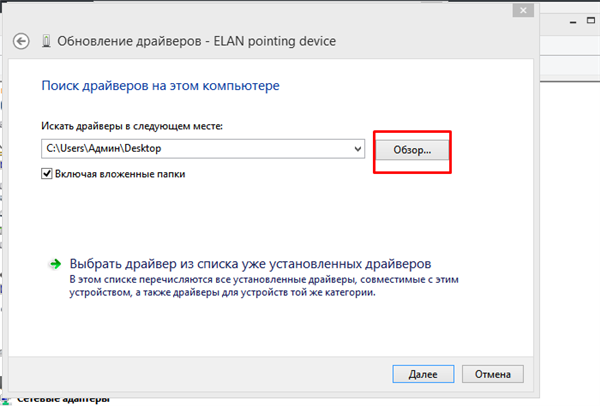
Task: Choose 'Выбрать драйвер из списка уже установленных драйверов'
Action: 250,264
